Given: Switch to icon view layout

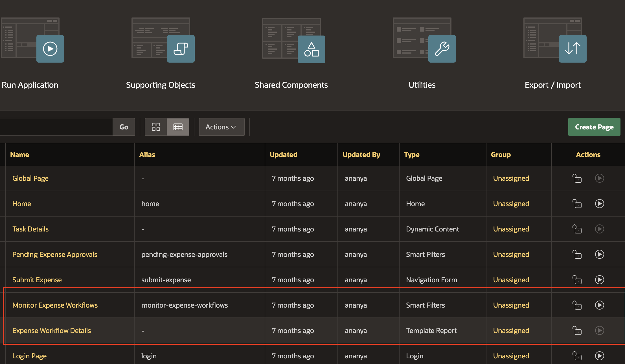Looking at the screenshot, I should 156,127.
